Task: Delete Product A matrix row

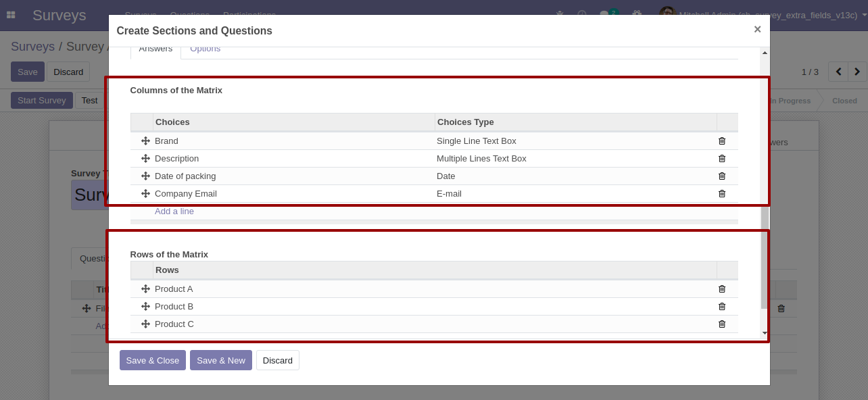Action: pos(721,289)
